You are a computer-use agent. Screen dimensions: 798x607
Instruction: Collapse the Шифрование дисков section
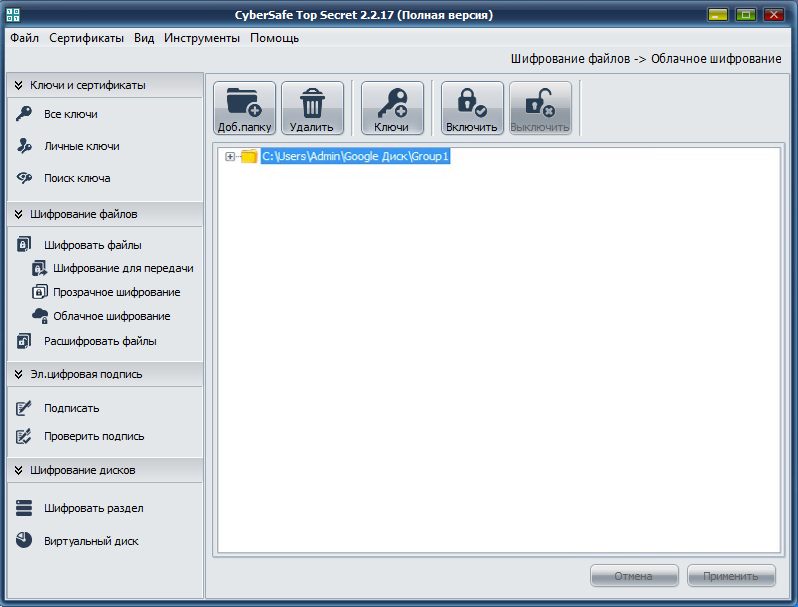[19, 470]
